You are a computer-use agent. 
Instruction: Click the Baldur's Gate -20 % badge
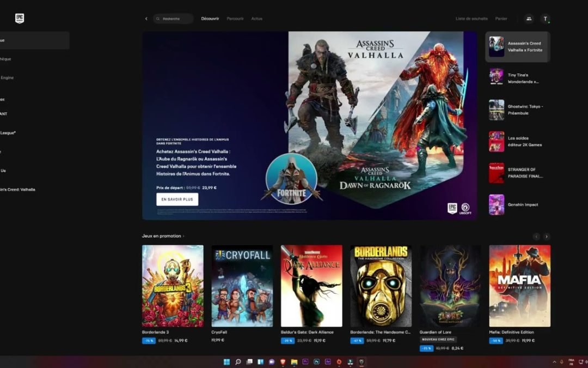coord(287,341)
